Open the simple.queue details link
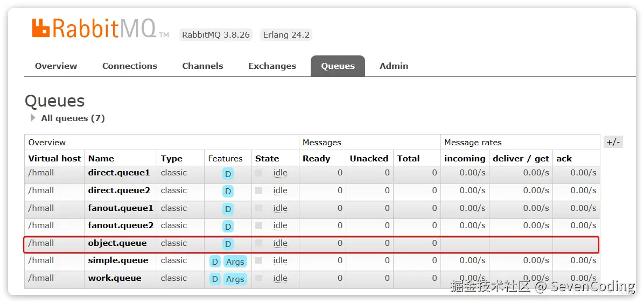This screenshot has width=644, height=304. (x=118, y=260)
